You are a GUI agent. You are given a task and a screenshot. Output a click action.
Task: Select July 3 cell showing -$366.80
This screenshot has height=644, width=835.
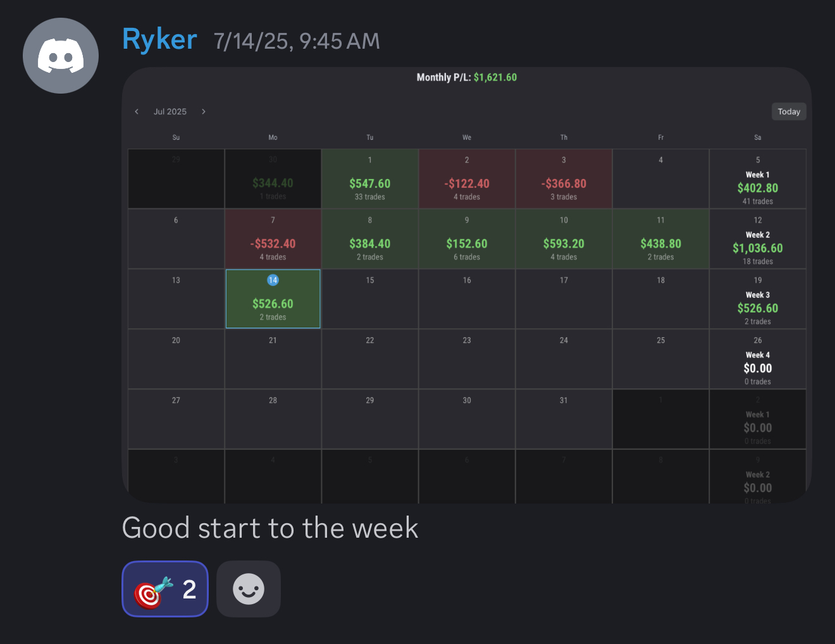(564, 178)
